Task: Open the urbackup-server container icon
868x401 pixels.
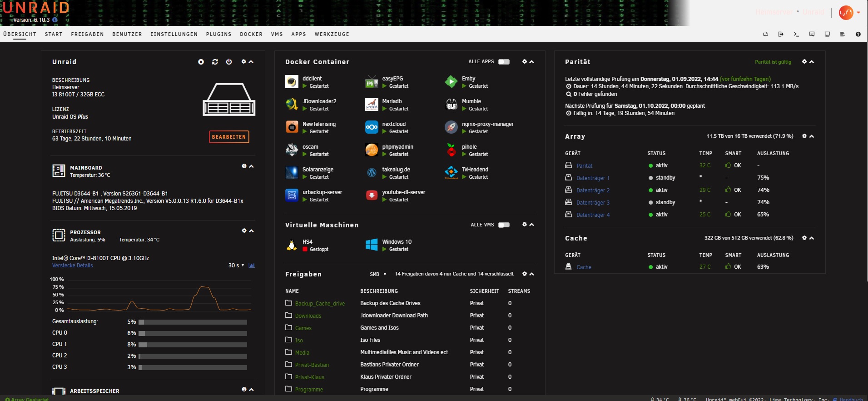Action: (x=292, y=195)
